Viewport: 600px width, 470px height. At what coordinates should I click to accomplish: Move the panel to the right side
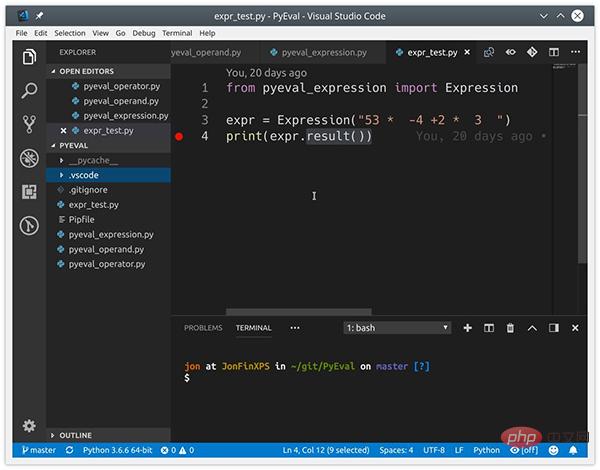[x=554, y=328]
